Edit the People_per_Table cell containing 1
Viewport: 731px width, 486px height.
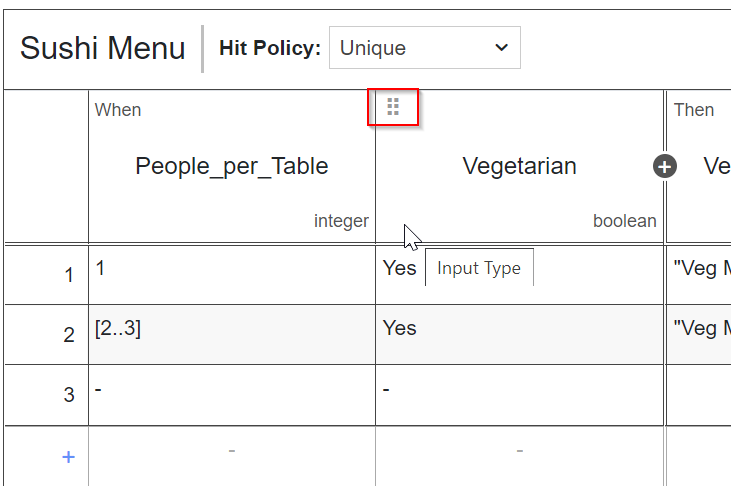point(231,274)
